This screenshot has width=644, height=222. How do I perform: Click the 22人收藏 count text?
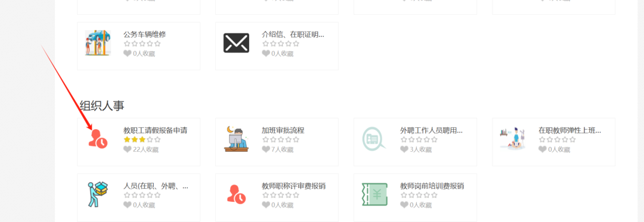[146, 149]
